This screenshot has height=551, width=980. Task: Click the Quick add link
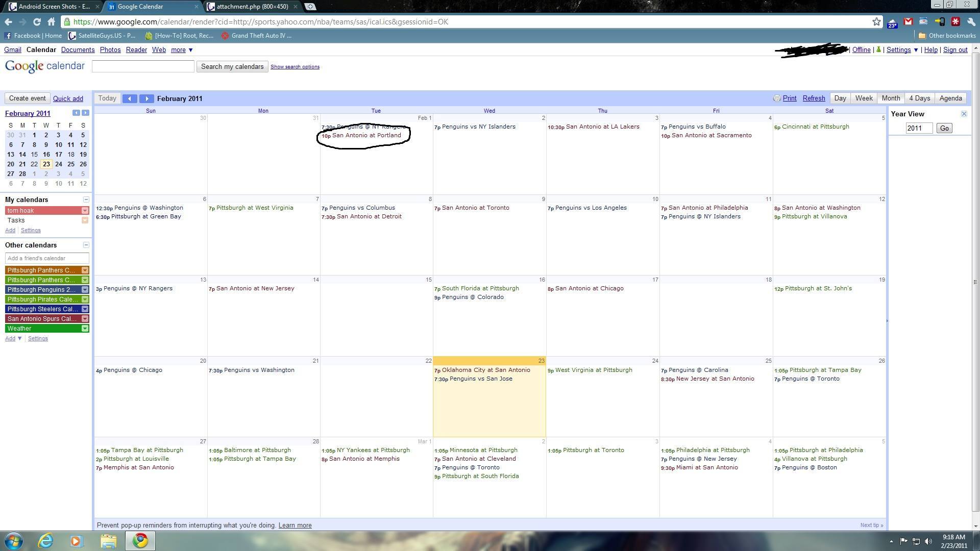click(68, 99)
